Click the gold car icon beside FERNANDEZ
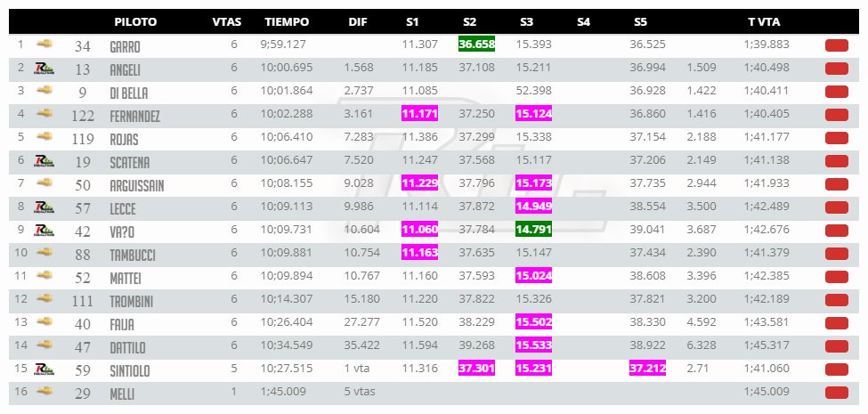868x414 pixels. tap(45, 113)
